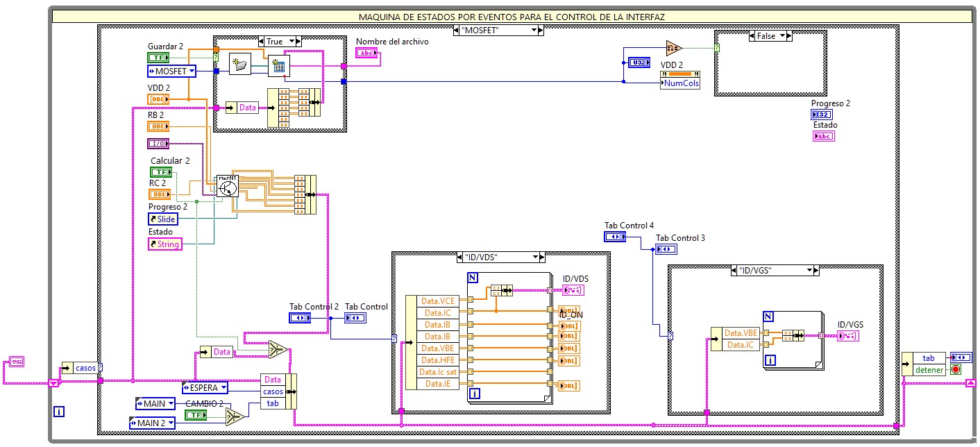Select the Estado abc string terminal

[x=824, y=136]
